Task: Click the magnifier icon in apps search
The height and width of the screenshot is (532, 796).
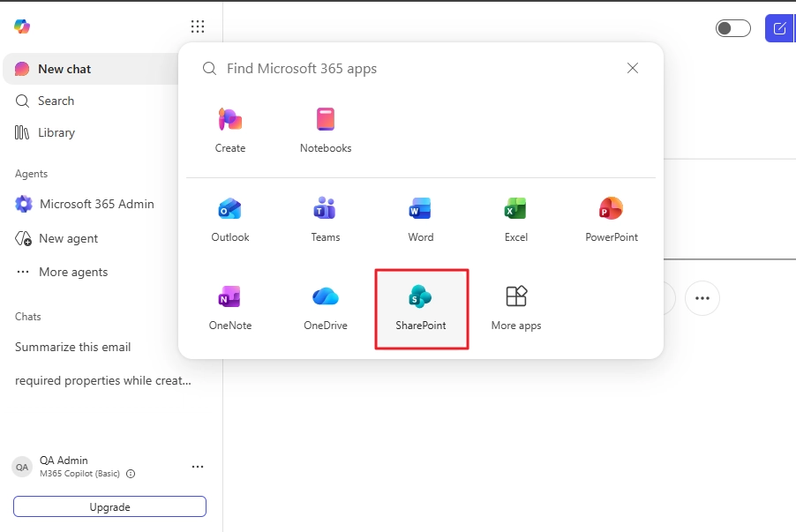Action: pyautogui.click(x=210, y=68)
